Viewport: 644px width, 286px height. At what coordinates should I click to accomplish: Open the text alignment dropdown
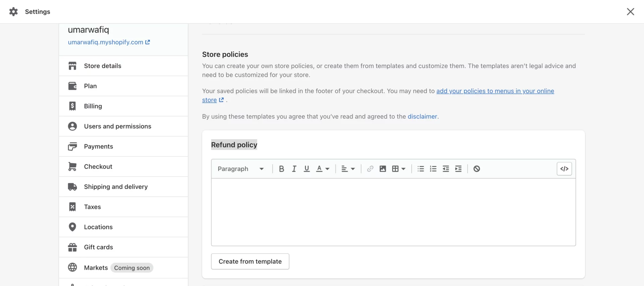(x=348, y=169)
